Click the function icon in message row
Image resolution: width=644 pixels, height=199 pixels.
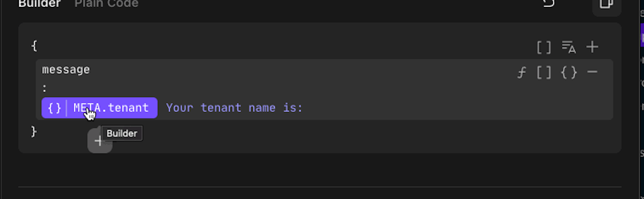(521, 73)
